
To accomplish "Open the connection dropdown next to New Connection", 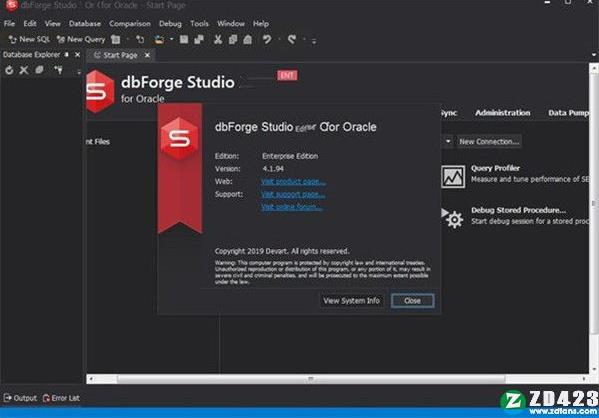I will [448, 142].
